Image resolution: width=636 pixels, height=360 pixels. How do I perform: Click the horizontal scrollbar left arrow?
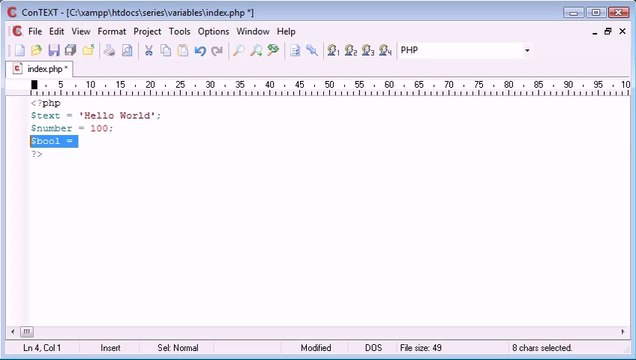point(13,332)
